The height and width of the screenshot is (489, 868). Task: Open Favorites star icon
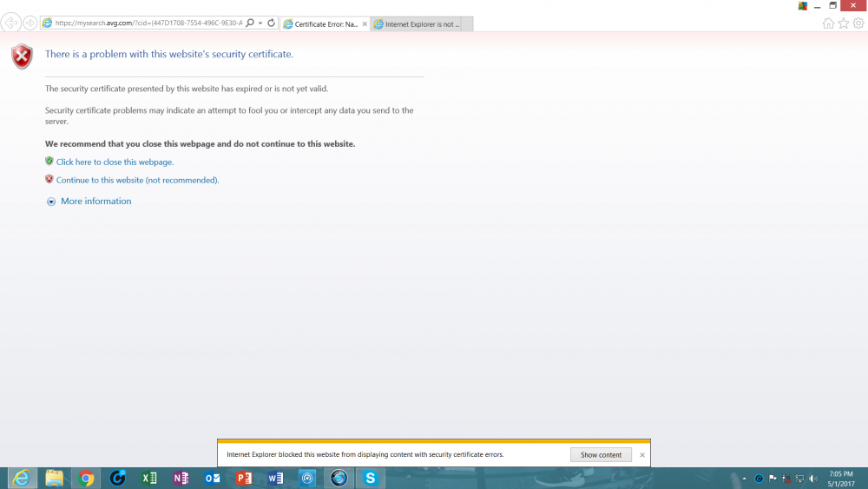pos(843,23)
